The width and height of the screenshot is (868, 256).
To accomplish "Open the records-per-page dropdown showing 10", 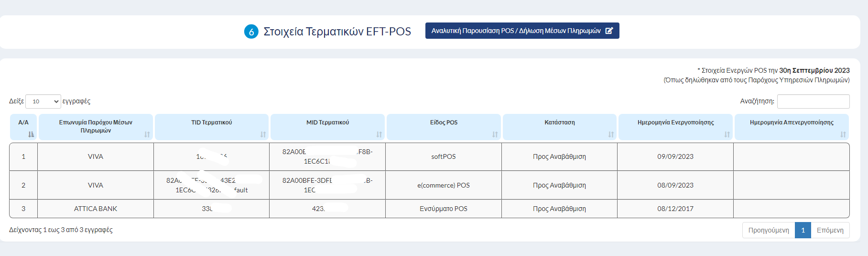I will 43,101.
